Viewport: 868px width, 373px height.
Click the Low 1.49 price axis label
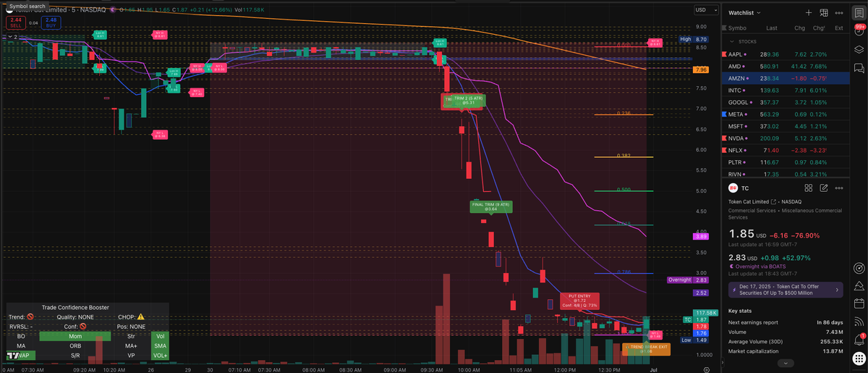click(x=695, y=340)
